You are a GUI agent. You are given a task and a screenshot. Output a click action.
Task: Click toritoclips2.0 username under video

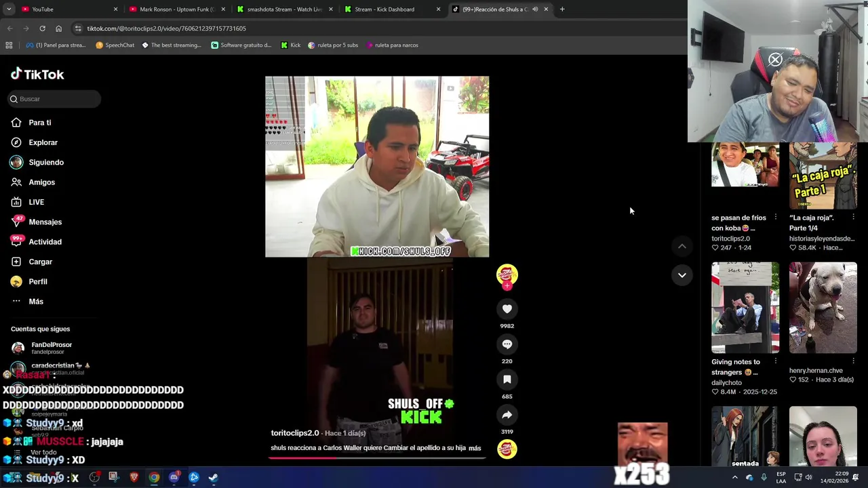(x=295, y=433)
